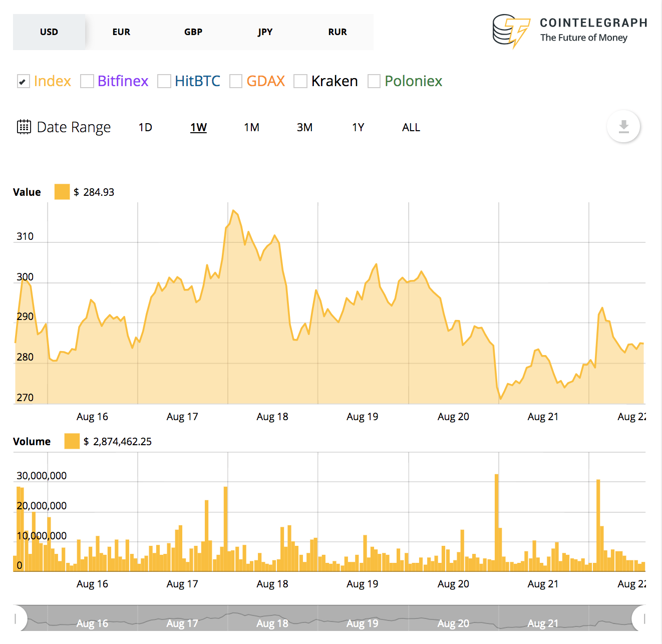The height and width of the screenshot is (644, 662).
Task: Show GDAX prices on the chart
Action: pos(235,81)
